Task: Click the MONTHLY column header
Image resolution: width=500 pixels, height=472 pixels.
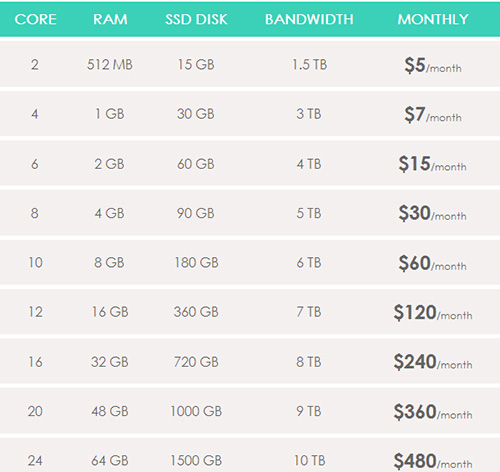Action: [433, 19]
